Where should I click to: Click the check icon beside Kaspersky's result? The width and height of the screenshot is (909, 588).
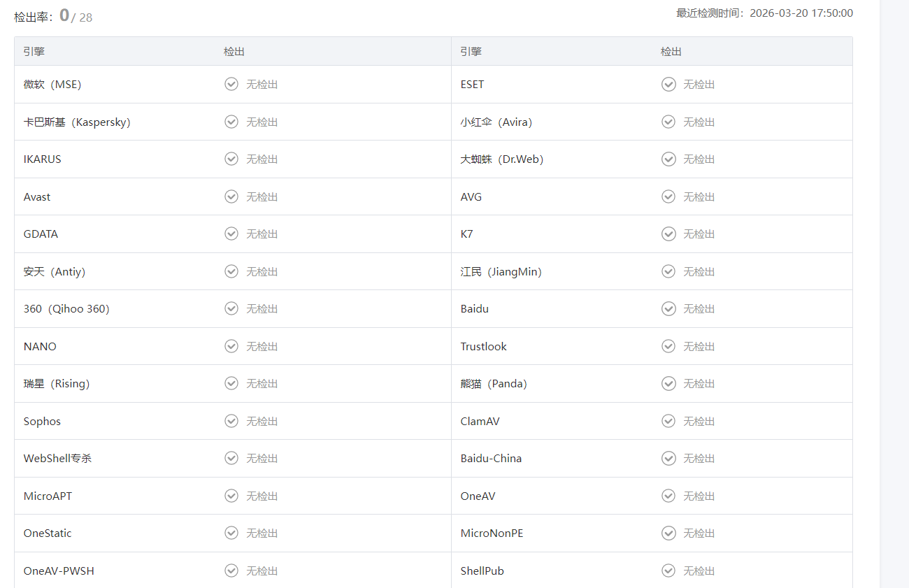pos(231,122)
